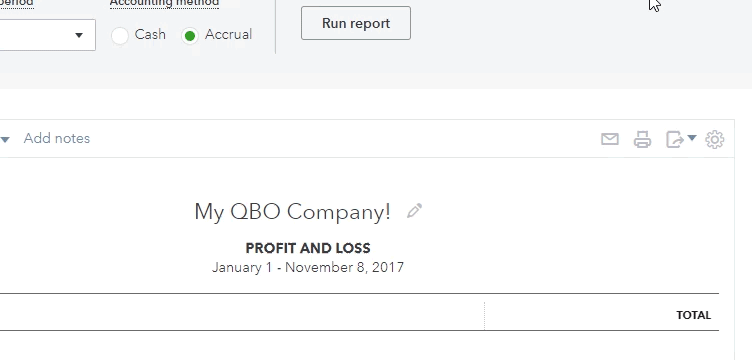Screen dimensions: 752x360
Task: Click the January 1 - November 8, 2017 date range
Action: (x=308, y=267)
